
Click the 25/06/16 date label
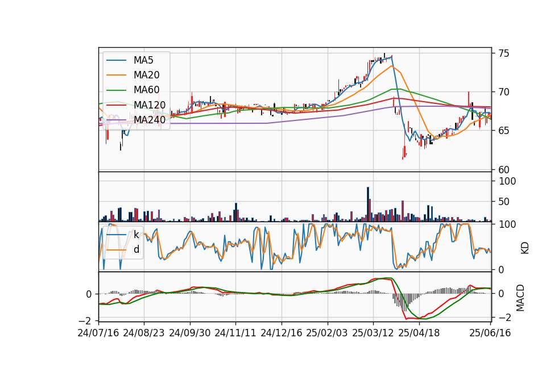tap(490, 333)
